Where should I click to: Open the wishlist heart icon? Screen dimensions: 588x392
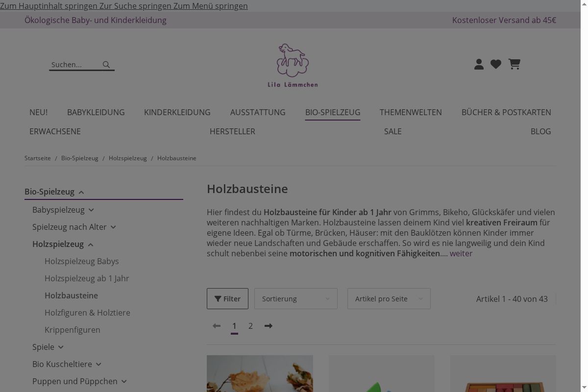[x=496, y=64]
